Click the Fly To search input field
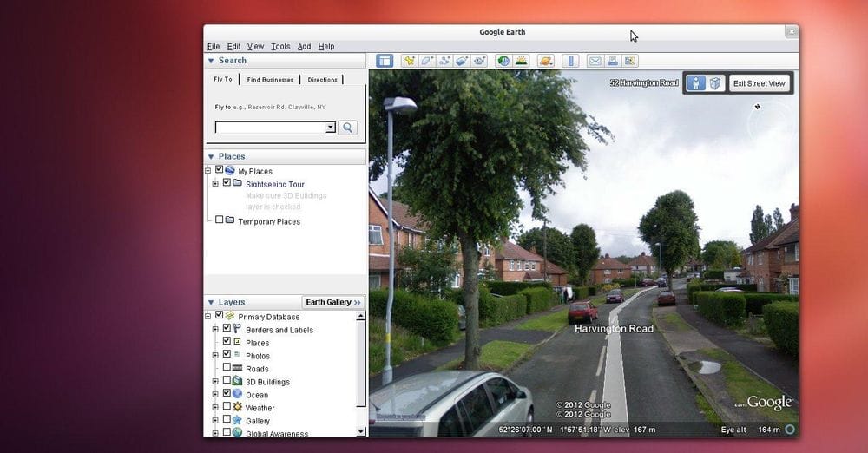This screenshot has height=453, width=868. tap(271, 128)
